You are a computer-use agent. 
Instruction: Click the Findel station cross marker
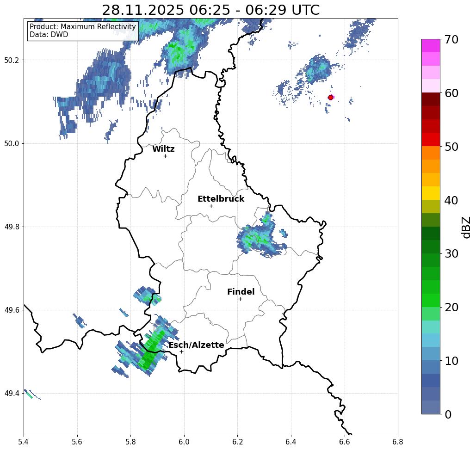pyautogui.click(x=240, y=299)
